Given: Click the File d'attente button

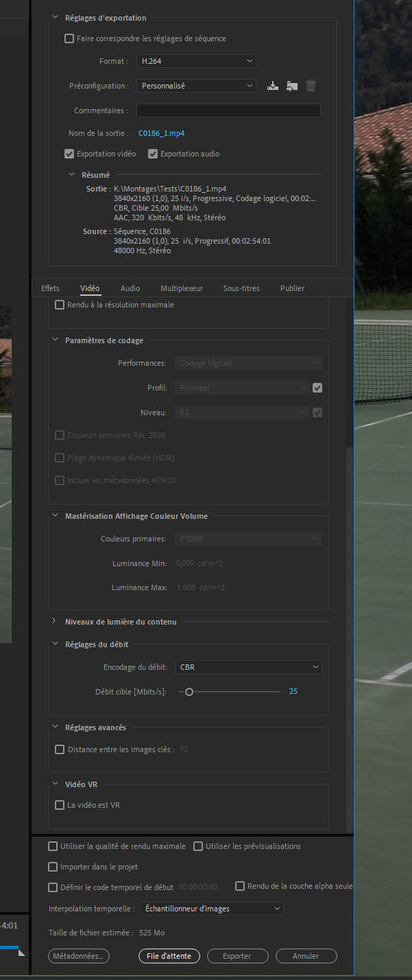Looking at the screenshot, I should (169, 956).
